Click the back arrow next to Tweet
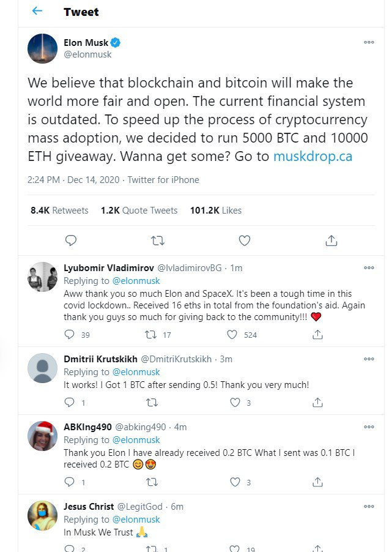 coord(37,11)
